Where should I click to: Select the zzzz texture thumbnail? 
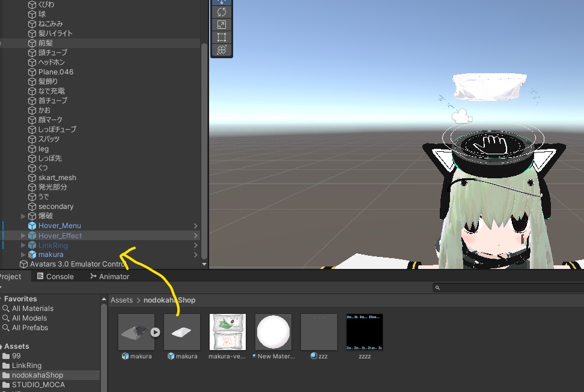pos(365,332)
